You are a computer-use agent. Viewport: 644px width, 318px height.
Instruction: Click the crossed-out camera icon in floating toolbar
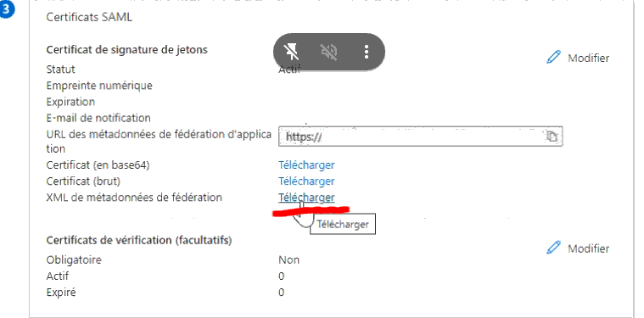(x=329, y=52)
